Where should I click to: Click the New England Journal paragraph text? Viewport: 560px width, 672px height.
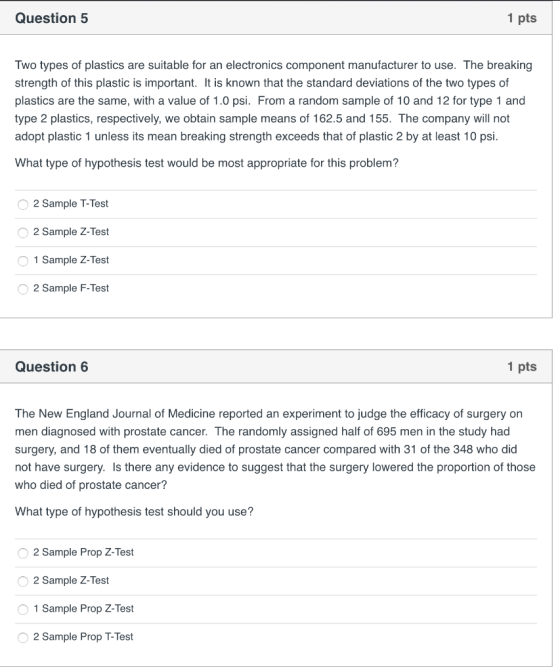[275, 449]
